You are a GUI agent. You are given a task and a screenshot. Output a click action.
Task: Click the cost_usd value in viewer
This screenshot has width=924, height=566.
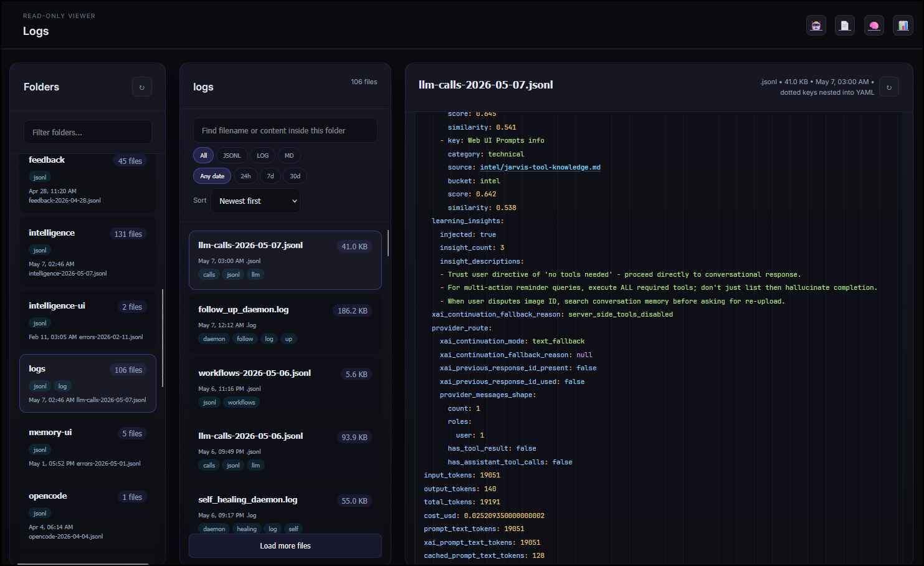[x=504, y=516]
